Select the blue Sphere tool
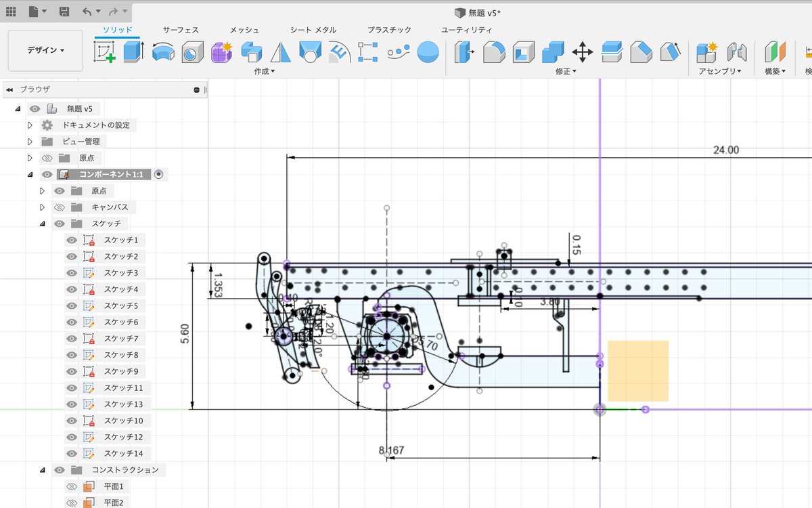This screenshot has width=812, height=508. coord(428,52)
